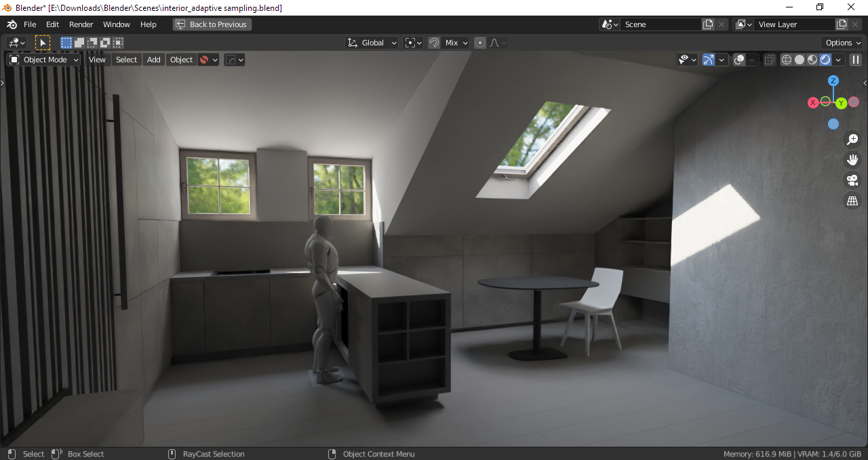
Task: Toggle proportional editing
Action: pyautogui.click(x=480, y=43)
